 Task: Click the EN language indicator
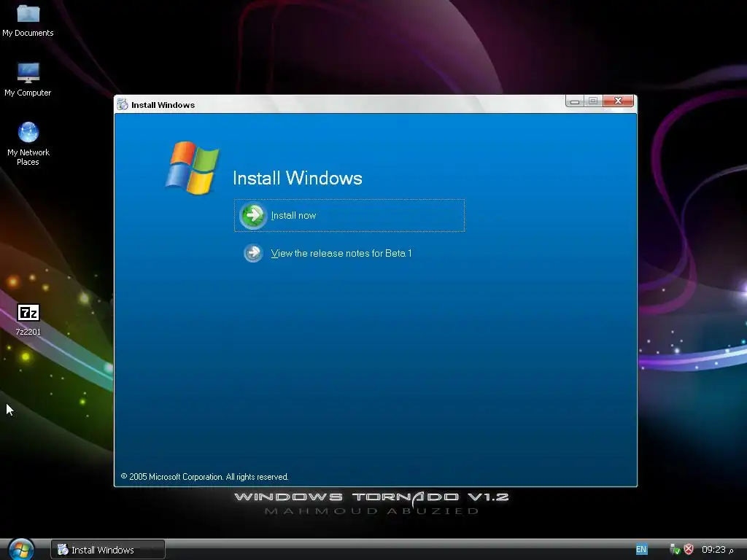pyautogui.click(x=641, y=549)
